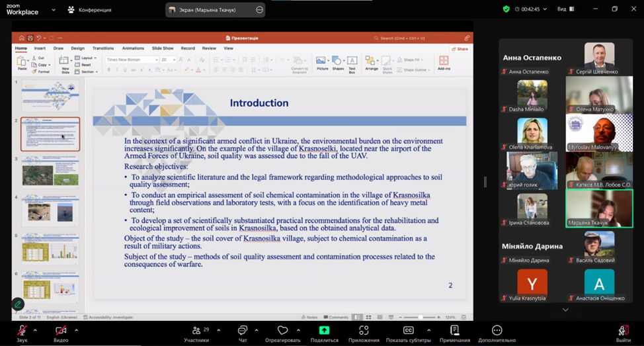Viewport: 644px width, 346px height.
Task: Toggle Underline formatting
Action: 125,70
